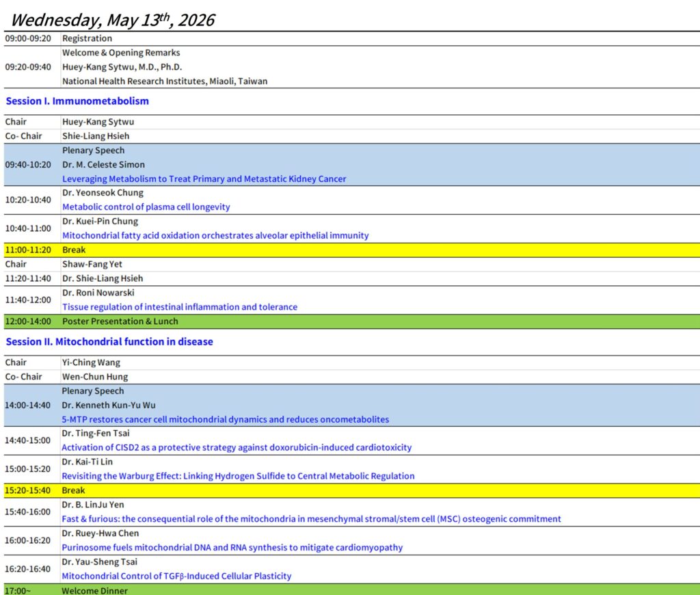
Task: Click the Purinosome fuels mitochondrial DNA talk title
Action: coord(232,548)
